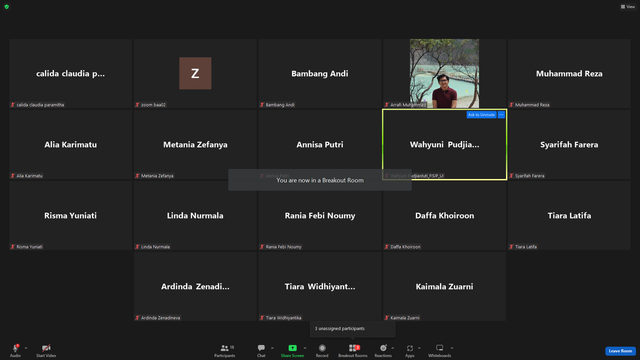The height and width of the screenshot is (360, 640).
Task: Select the Syarifah Farera participant tile
Action: point(569,144)
